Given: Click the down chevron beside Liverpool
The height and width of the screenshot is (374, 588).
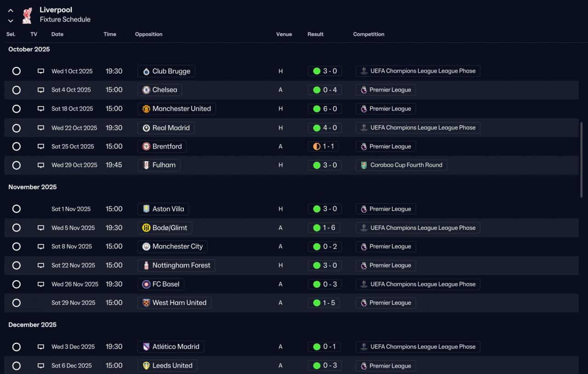Looking at the screenshot, I should pos(11,21).
